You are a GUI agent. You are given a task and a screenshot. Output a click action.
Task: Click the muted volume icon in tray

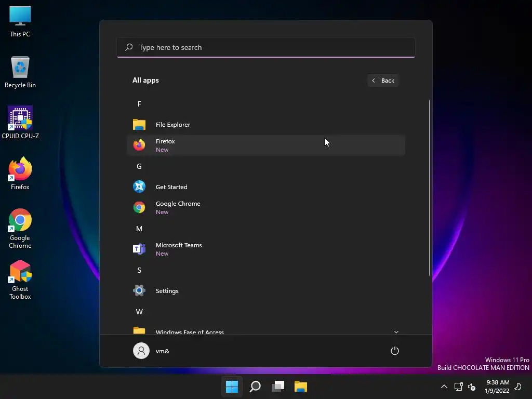point(472,387)
